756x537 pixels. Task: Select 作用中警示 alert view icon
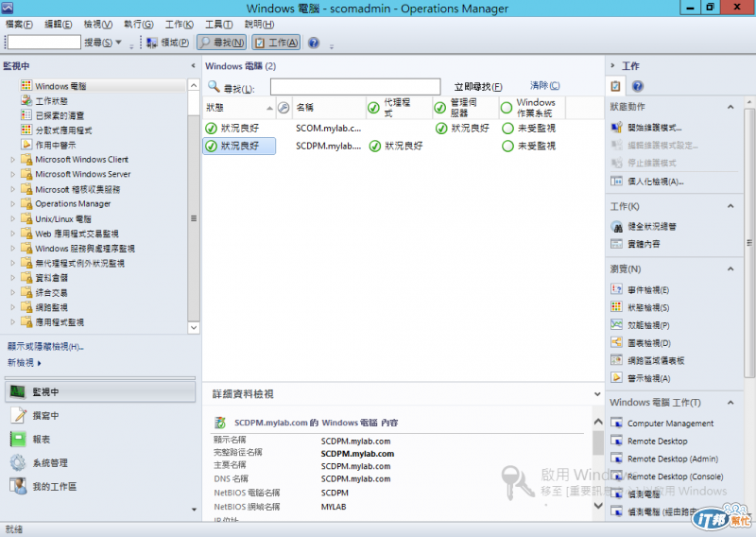(26, 145)
